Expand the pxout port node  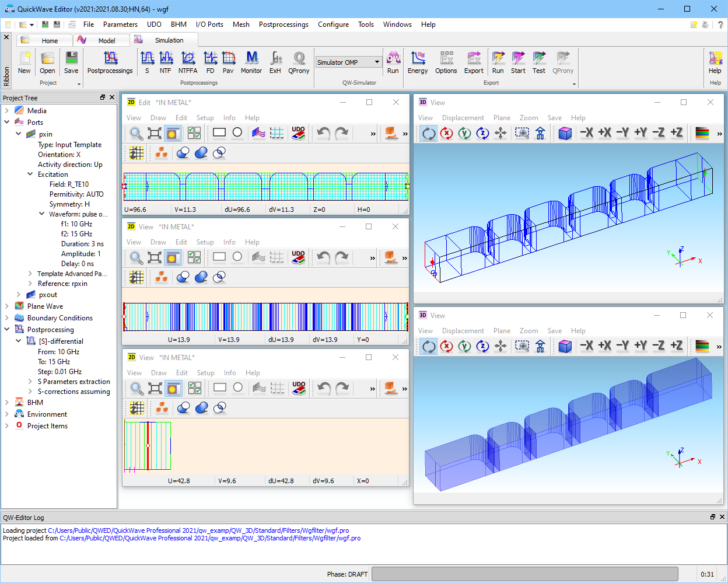(x=19, y=295)
